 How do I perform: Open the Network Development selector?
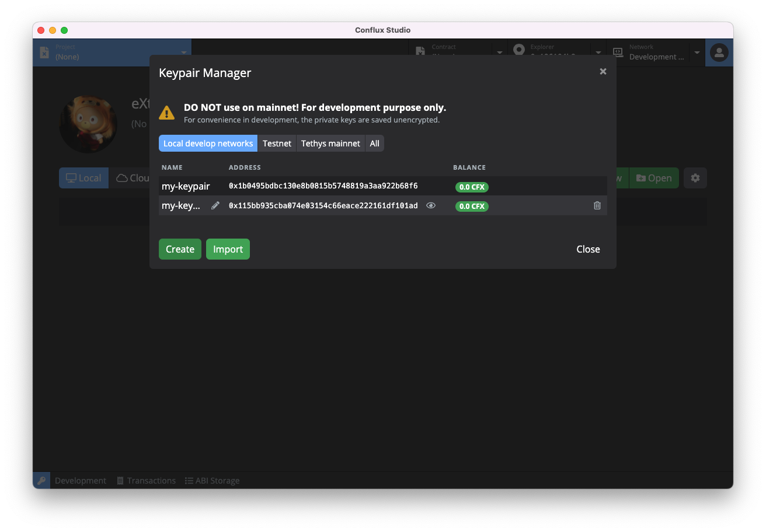647,52
